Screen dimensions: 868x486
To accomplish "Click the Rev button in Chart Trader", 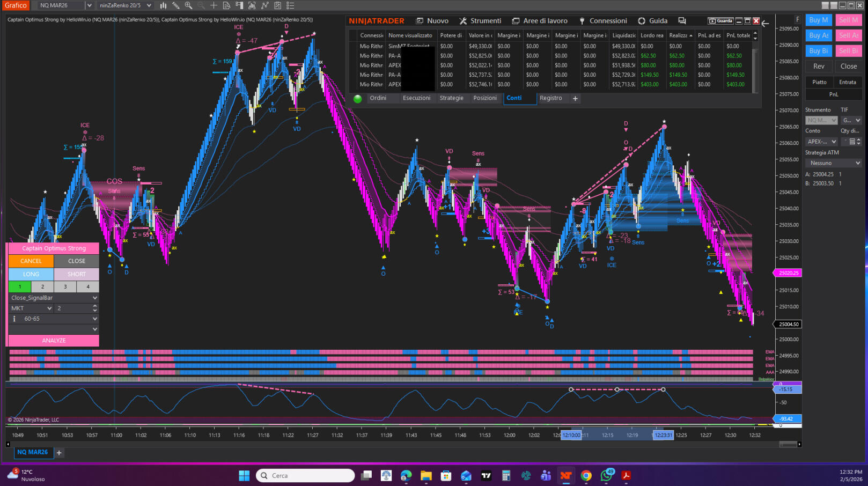I will [819, 67].
